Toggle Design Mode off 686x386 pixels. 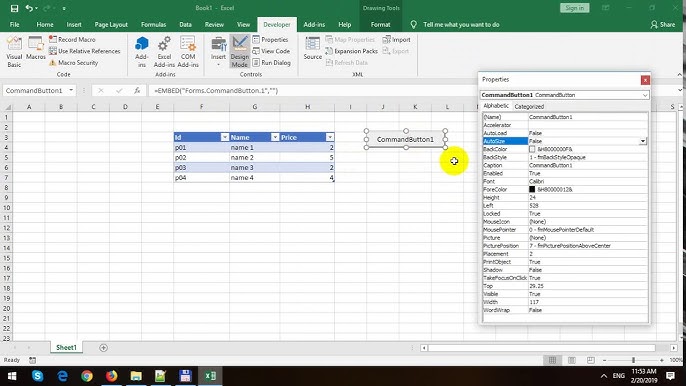(240, 52)
